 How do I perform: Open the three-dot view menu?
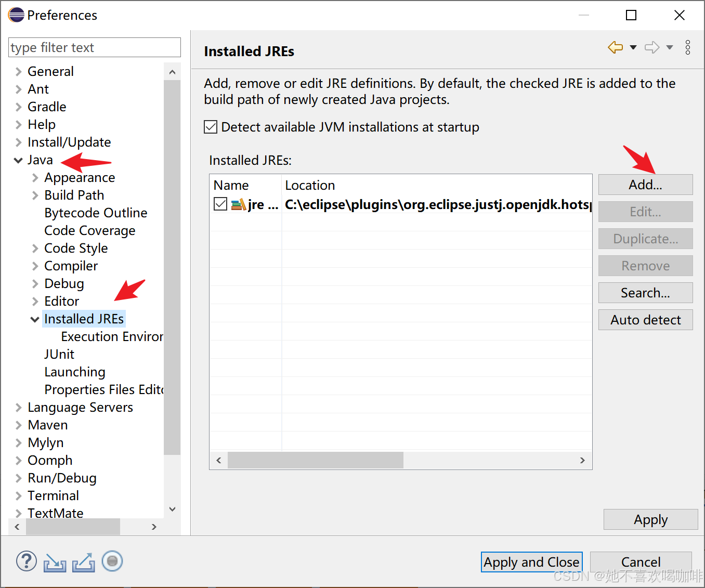[688, 47]
